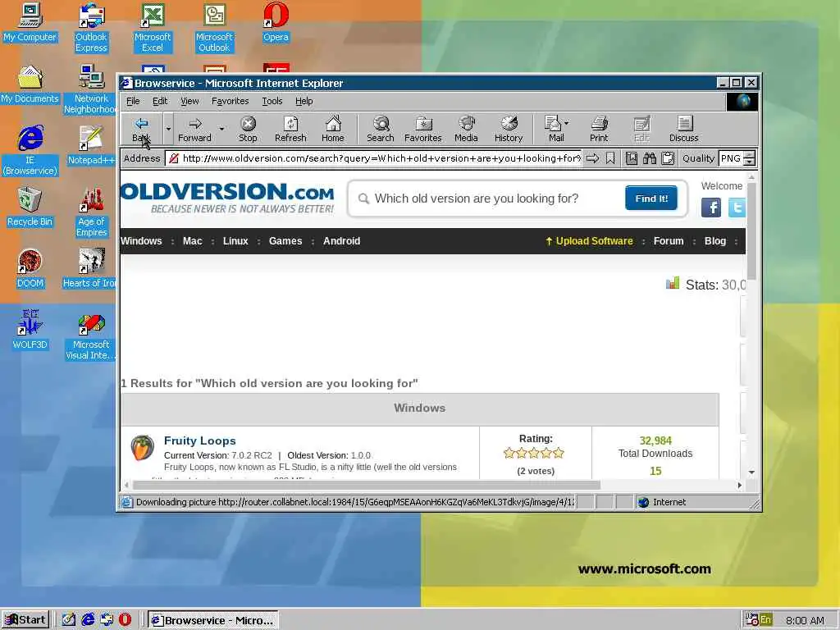The height and width of the screenshot is (630, 840).
Task: Open the Discuss toolbar icon
Action: click(x=684, y=129)
